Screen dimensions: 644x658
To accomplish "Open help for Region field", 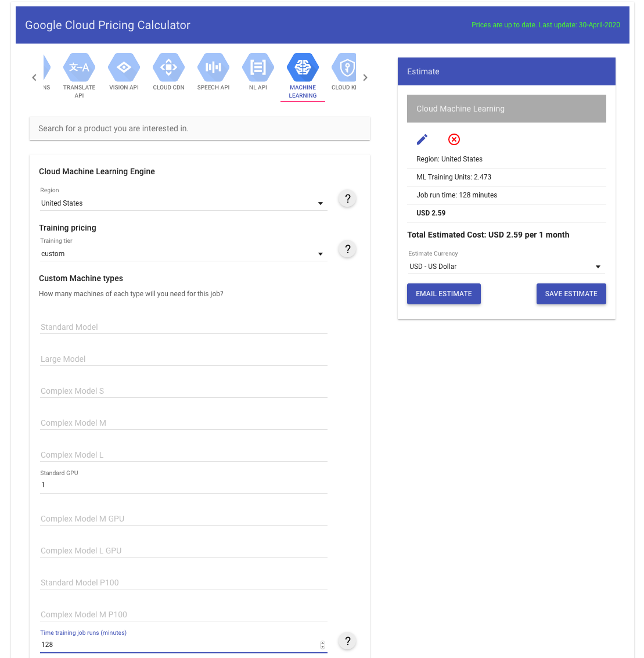I will pos(347,199).
